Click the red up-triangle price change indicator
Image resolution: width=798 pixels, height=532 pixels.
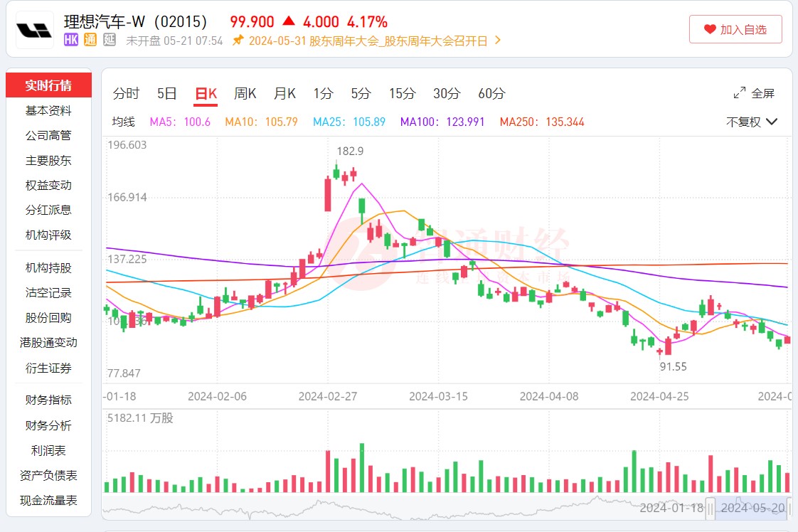click(x=289, y=21)
